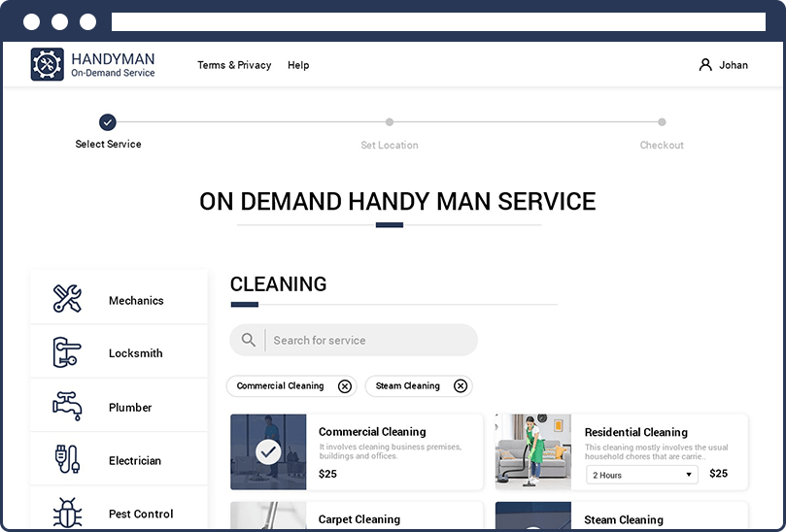The image size is (786, 532).
Task: Open the Johan user profile icon
Action: click(705, 65)
